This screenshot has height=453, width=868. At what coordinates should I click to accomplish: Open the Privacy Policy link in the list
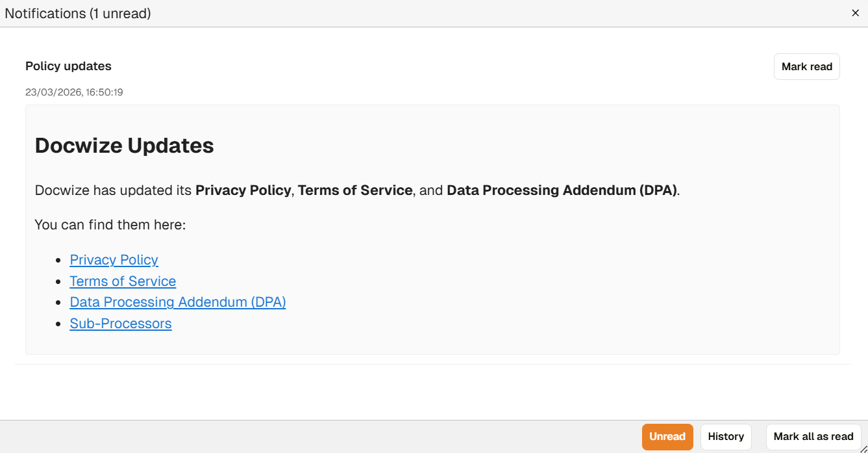(x=114, y=260)
